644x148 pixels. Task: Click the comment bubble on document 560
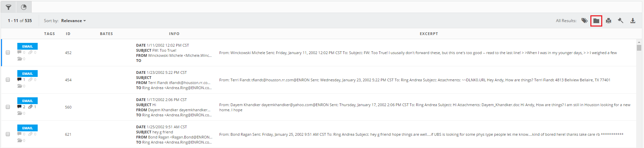19,107
